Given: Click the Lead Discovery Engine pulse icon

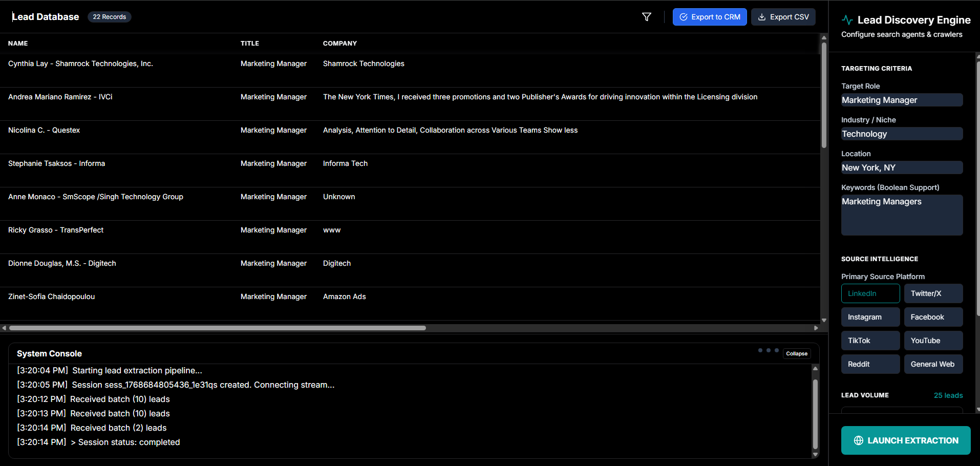Looking at the screenshot, I should 847,20.
